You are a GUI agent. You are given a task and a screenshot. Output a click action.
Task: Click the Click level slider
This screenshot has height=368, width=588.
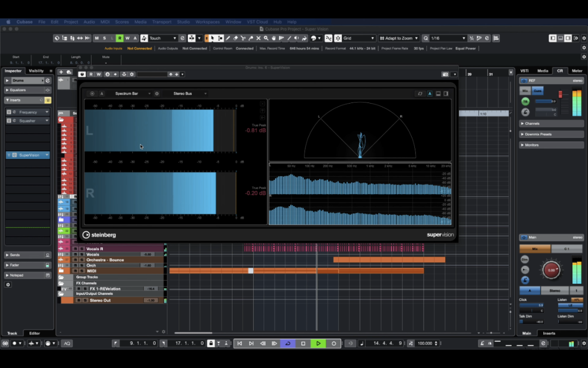pos(531,305)
